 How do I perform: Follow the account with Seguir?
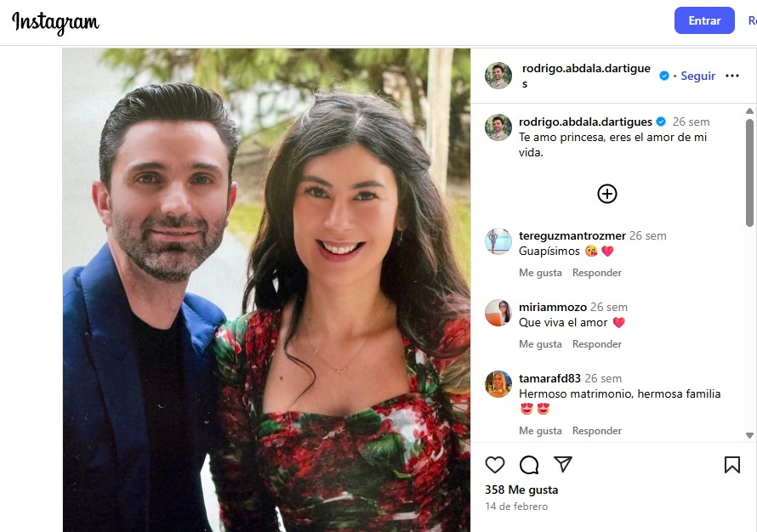pyautogui.click(x=697, y=76)
